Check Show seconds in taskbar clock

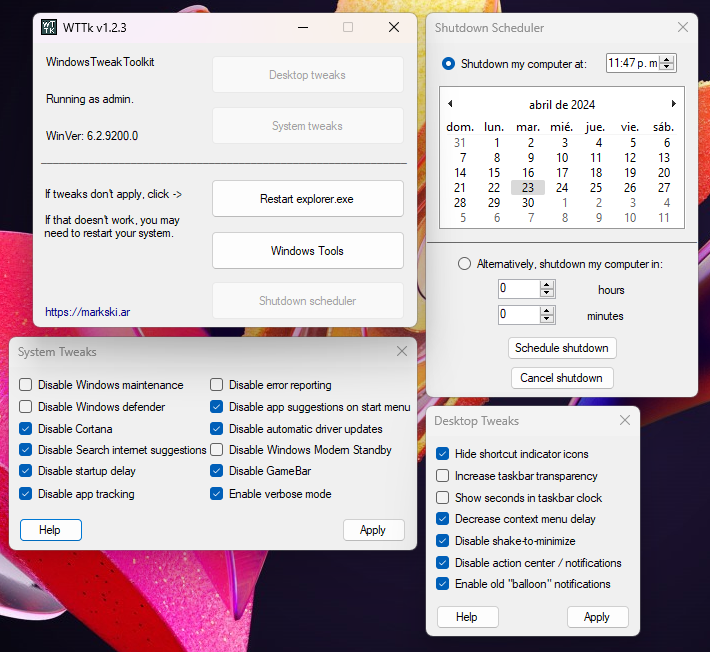pyautogui.click(x=442, y=498)
